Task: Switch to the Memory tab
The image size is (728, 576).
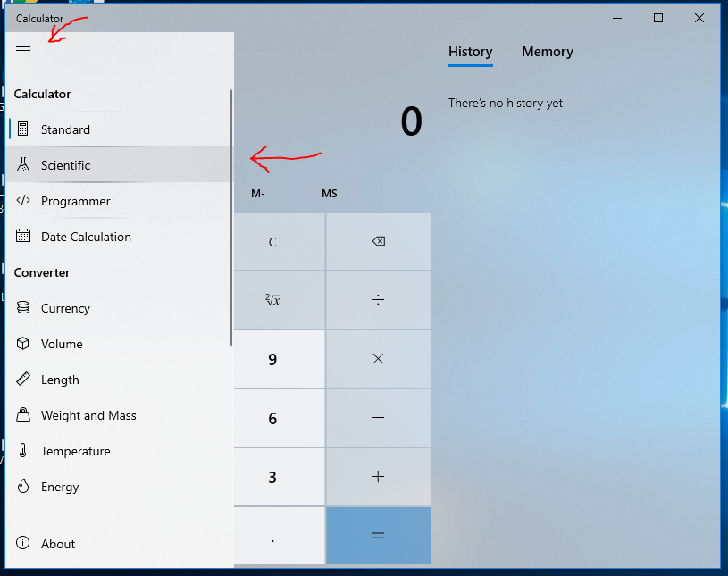Action: [x=548, y=52]
